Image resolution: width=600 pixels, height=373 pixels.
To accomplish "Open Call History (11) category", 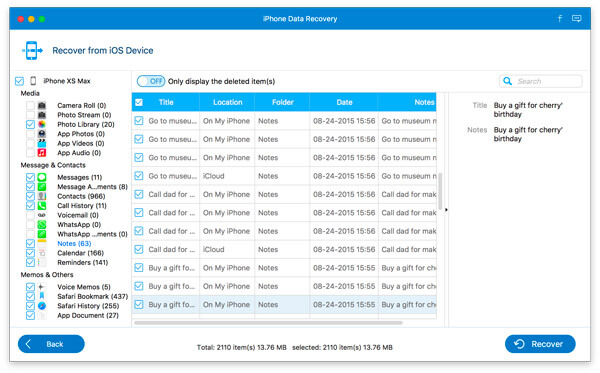I will [x=82, y=205].
